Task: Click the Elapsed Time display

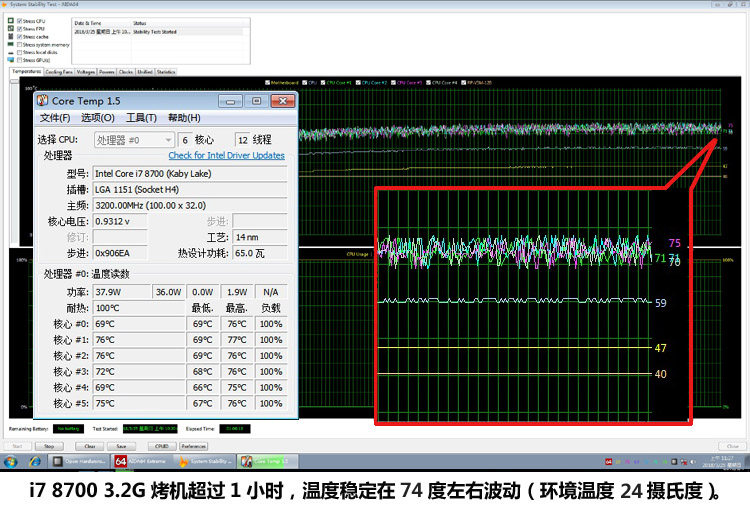Action: 234,429
